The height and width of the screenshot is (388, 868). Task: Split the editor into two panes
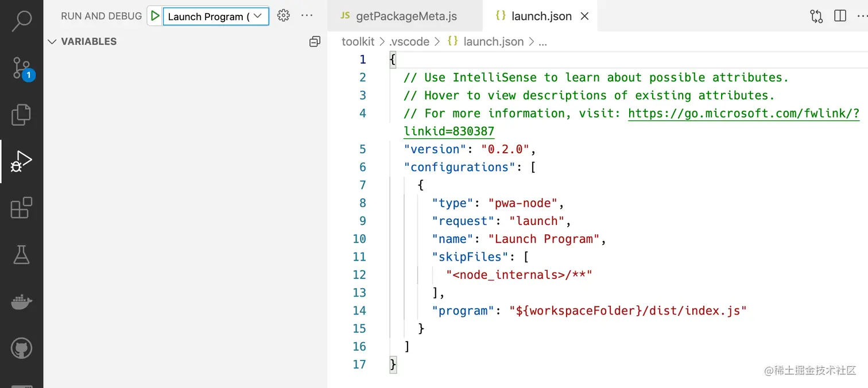pos(839,15)
